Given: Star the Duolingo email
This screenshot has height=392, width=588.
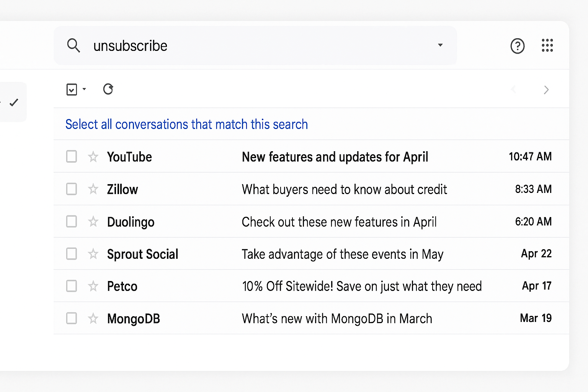Looking at the screenshot, I should click(x=93, y=222).
